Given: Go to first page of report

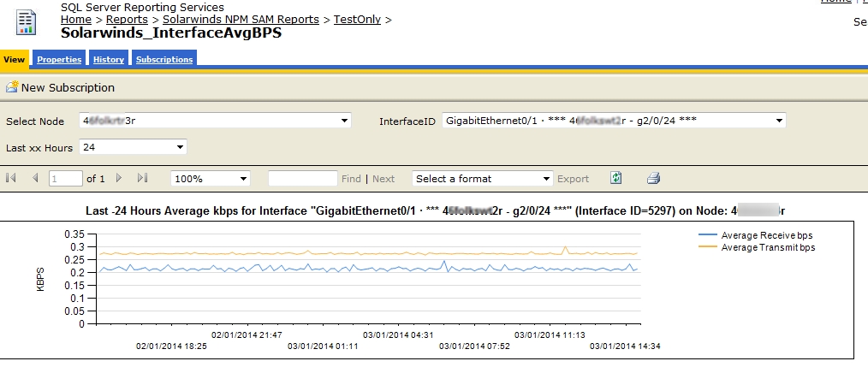Looking at the screenshot, I should pyautogui.click(x=10, y=178).
